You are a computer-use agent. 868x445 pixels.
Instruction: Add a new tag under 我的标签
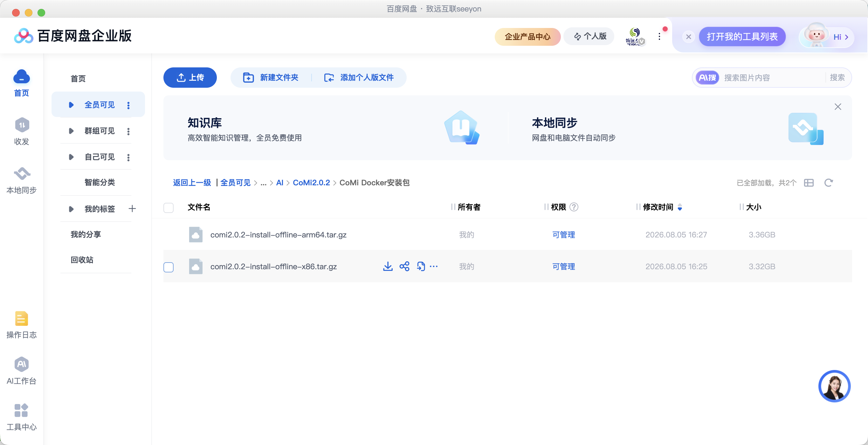[132, 209]
